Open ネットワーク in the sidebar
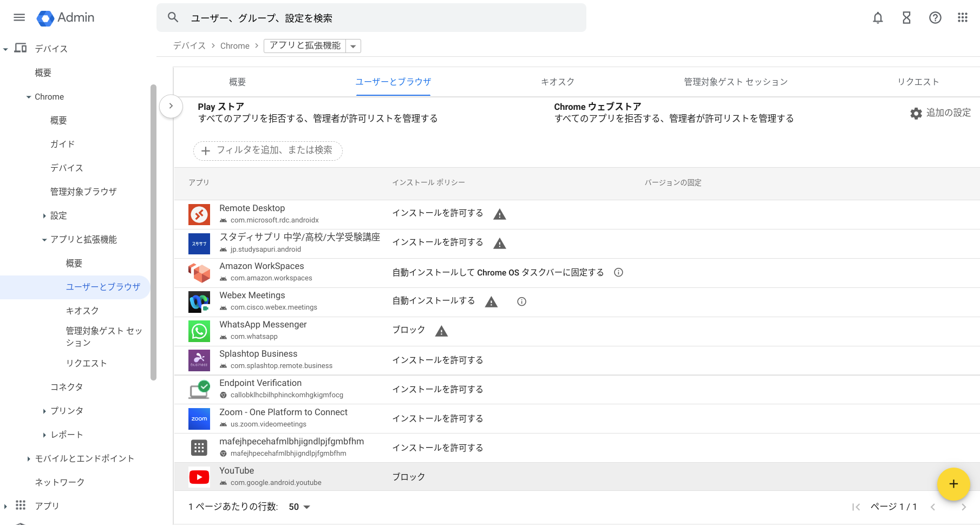 tap(60, 482)
